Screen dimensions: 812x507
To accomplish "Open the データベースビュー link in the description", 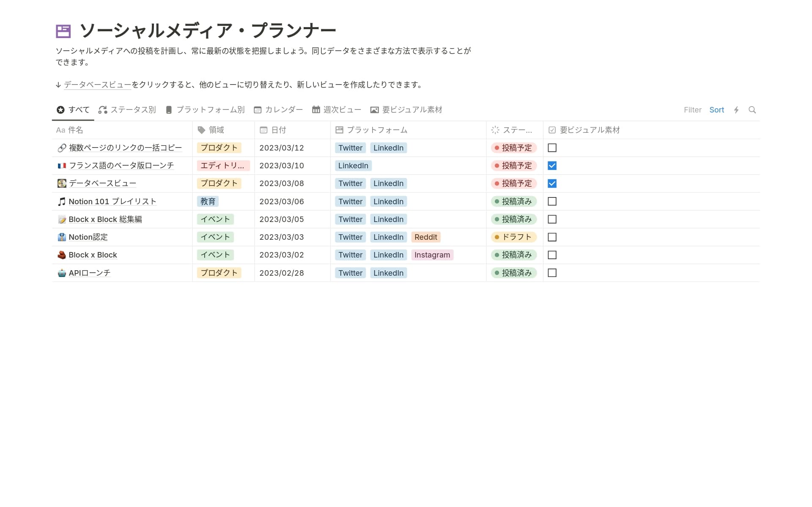I will (x=97, y=84).
